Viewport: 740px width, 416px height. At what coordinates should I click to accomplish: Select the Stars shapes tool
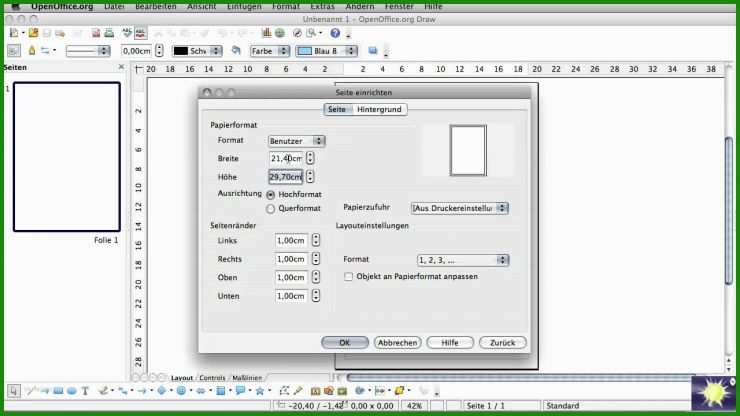pyautogui.click(x=260, y=391)
